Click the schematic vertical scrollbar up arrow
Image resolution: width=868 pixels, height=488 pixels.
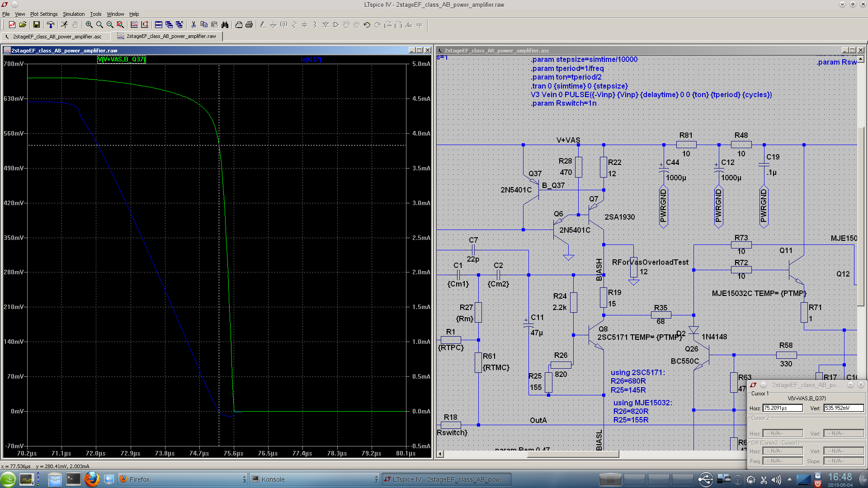pyautogui.click(x=860, y=59)
